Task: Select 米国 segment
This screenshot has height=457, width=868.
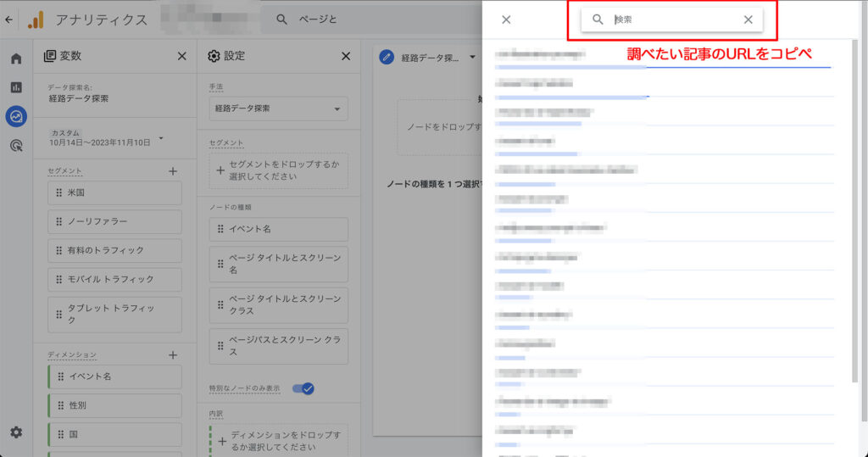Action: 114,192
